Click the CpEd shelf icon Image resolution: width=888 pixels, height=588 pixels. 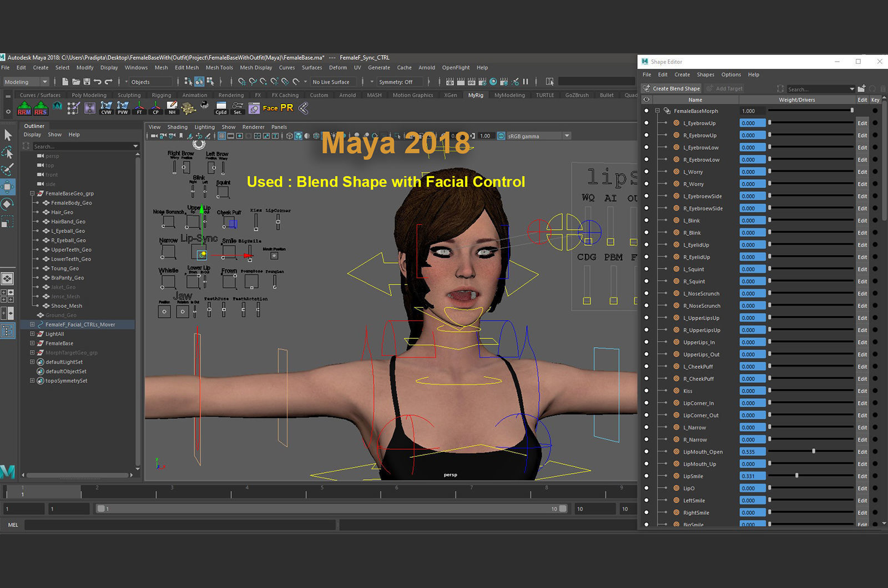click(221, 108)
